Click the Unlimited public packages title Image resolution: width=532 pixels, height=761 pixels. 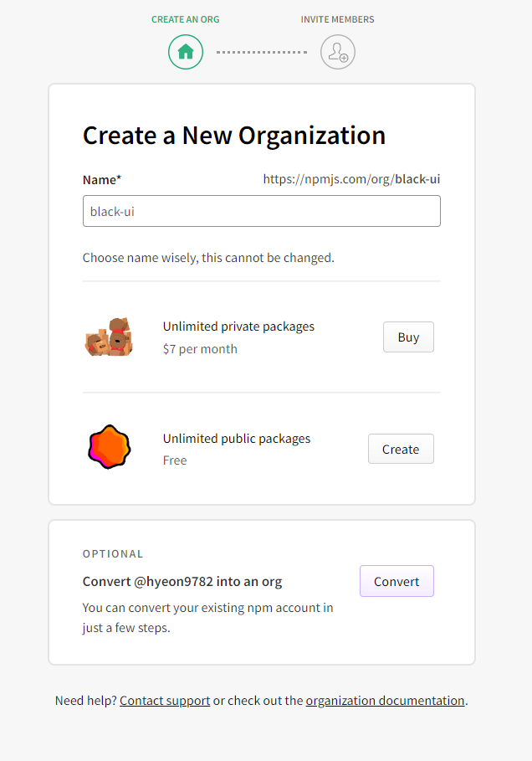[237, 439]
